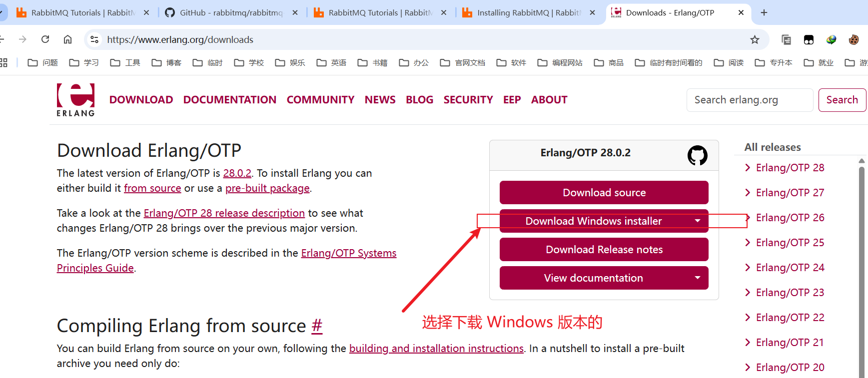The height and width of the screenshot is (378, 868).
Task: Open the IDM globe extension icon
Action: pyautogui.click(x=831, y=39)
